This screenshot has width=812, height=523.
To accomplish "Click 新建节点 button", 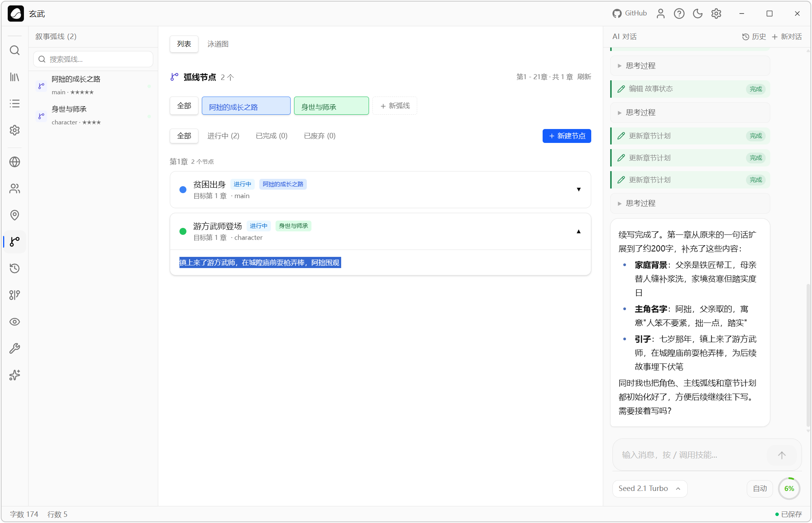I will pos(567,136).
